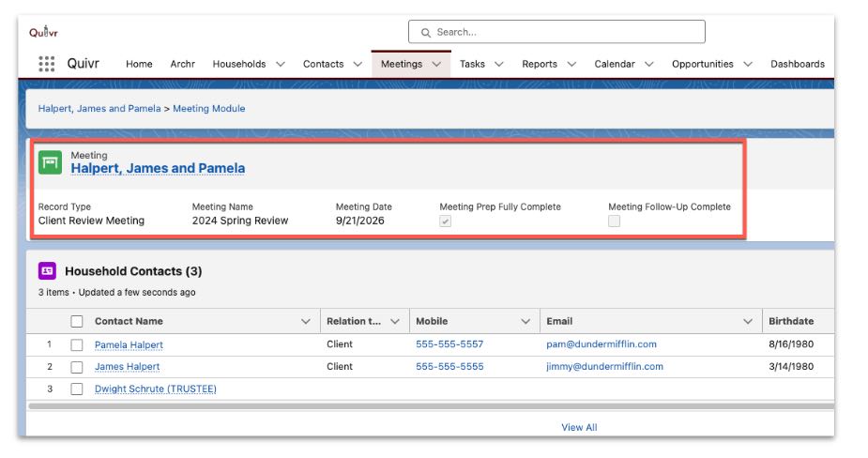Go to the Home tab
This screenshot has height=458, width=868.
coord(139,64)
